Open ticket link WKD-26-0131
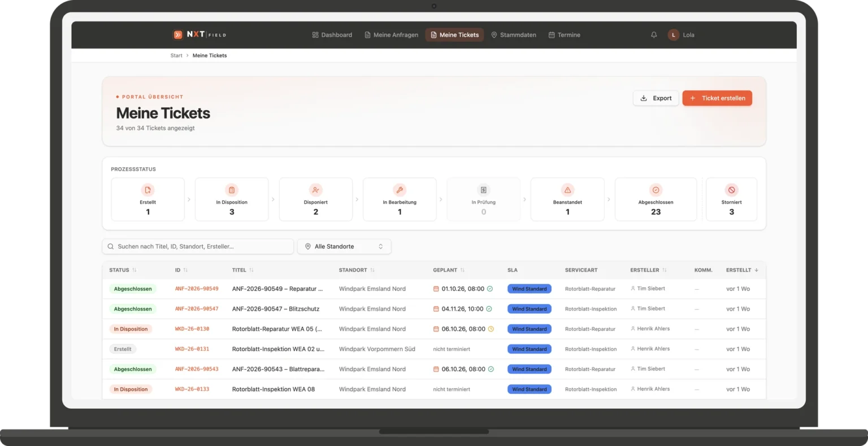Viewport: 868px width, 446px height. [x=192, y=349]
